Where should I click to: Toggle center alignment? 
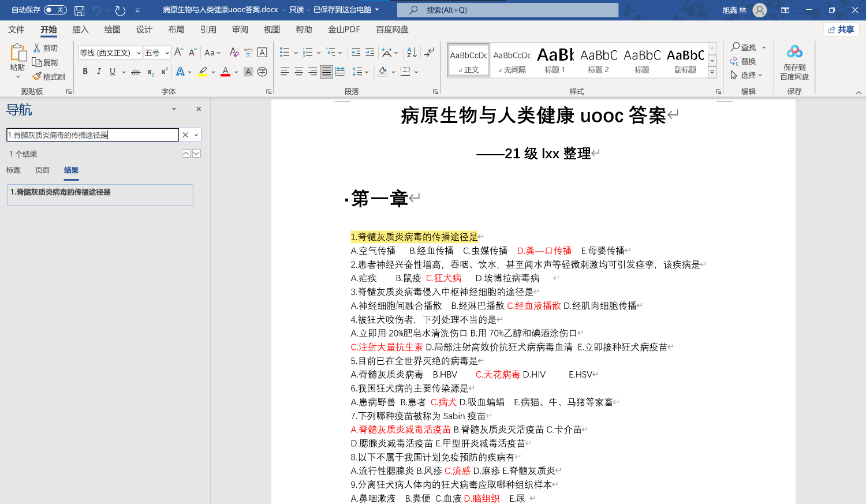coord(298,72)
